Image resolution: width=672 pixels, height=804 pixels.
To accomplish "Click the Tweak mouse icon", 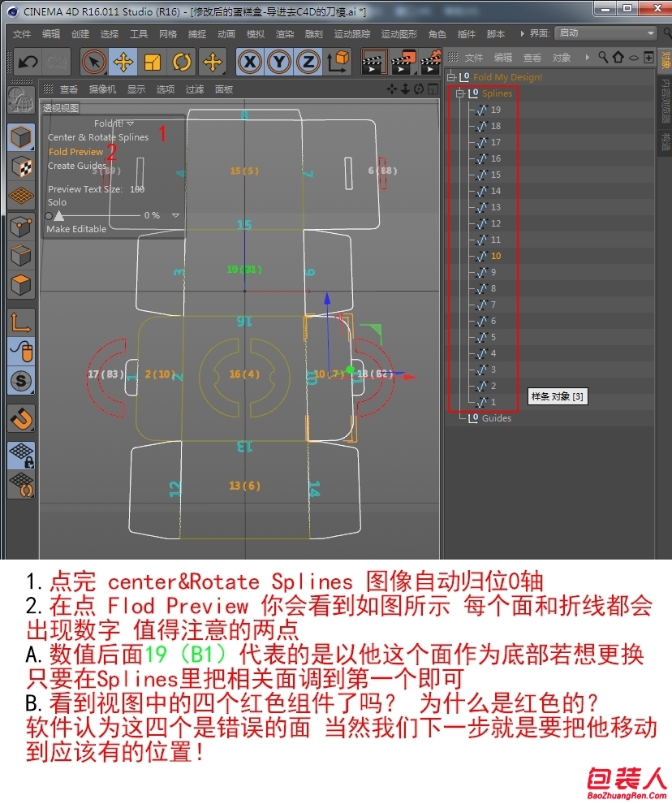I will (21, 352).
